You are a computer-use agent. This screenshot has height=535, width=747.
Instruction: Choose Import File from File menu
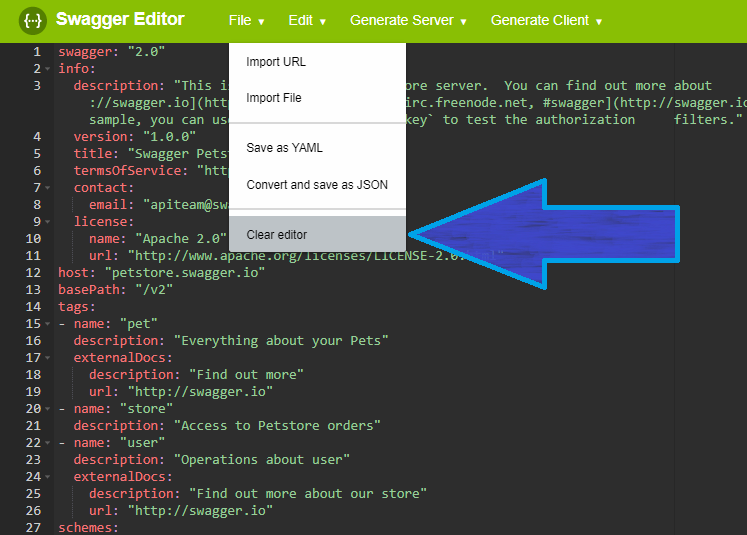pos(317,98)
